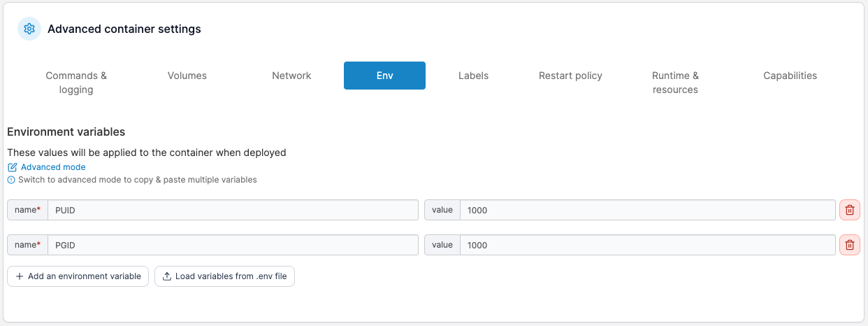Show the Restart policy tab

pos(570,76)
